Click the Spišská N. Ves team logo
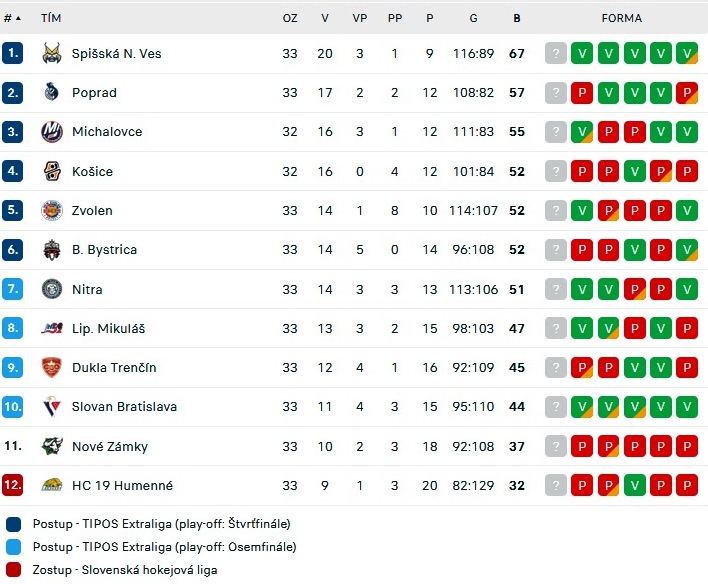This screenshot has height=584, width=708. [51, 53]
